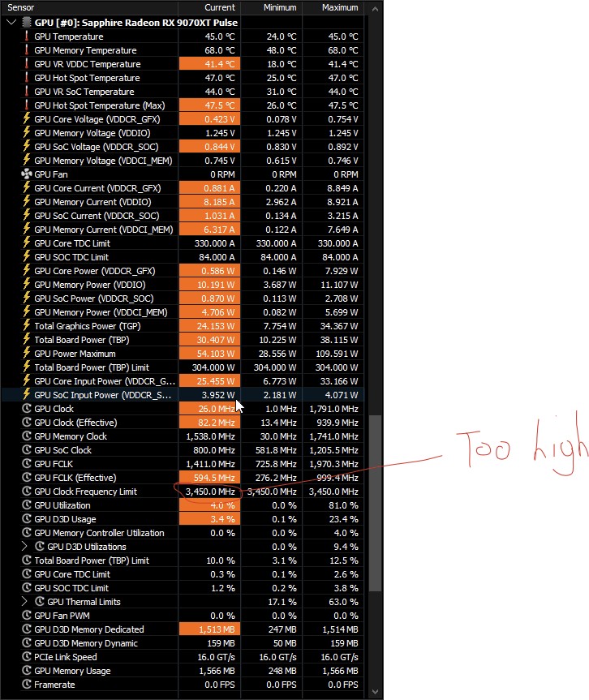Click clock icon of GPU FCLK row
Viewport: 589px width, 700px height.
coord(27,464)
